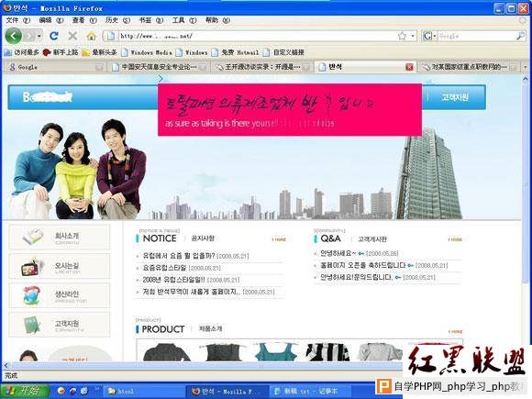Open the 工具 (Tools) menu
Screen dimensions: 532x399
click(x=184, y=20)
